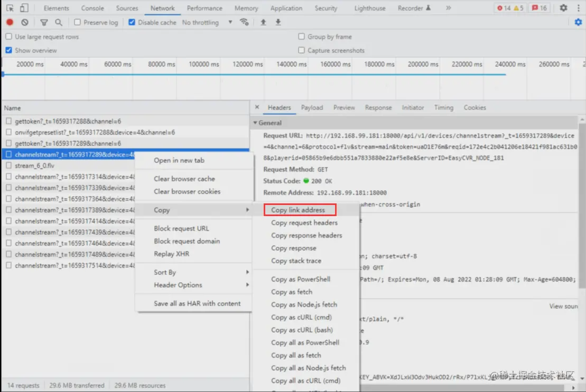Screen dimensions: 586x392
Task: Choose Copy as cURL (bash)
Action: click(x=302, y=330)
